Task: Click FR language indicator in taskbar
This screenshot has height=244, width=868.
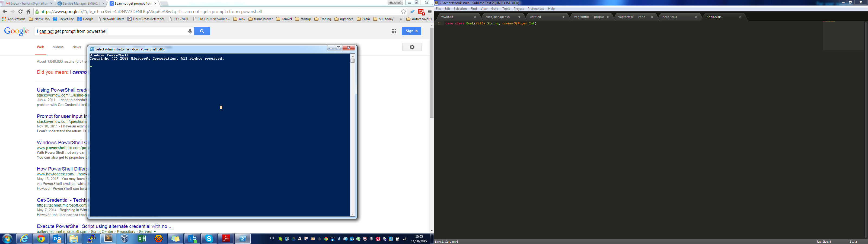Action: 272,238
